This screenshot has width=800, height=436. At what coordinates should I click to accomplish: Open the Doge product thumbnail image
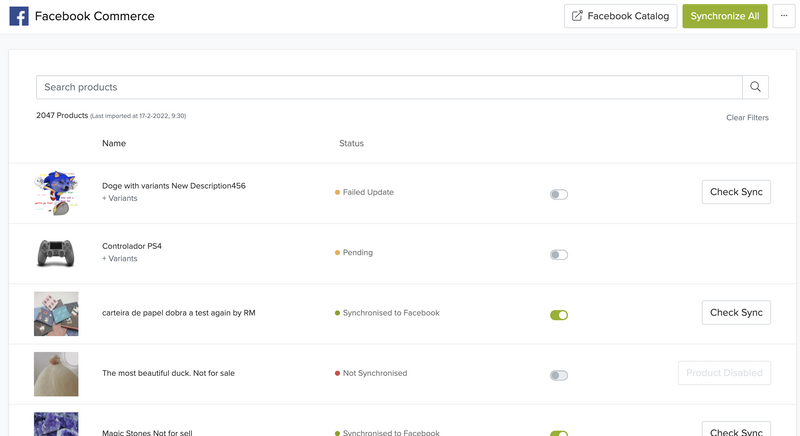pos(56,192)
